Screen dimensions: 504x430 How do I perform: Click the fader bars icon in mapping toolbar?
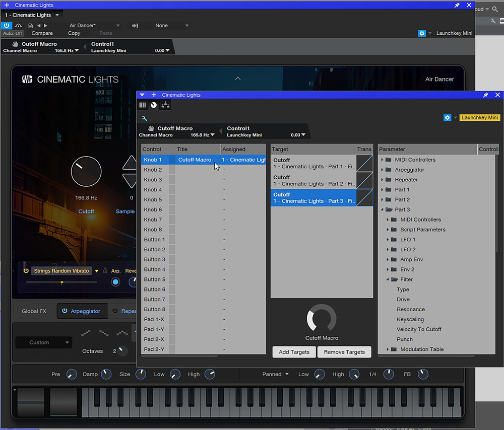coord(143,105)
